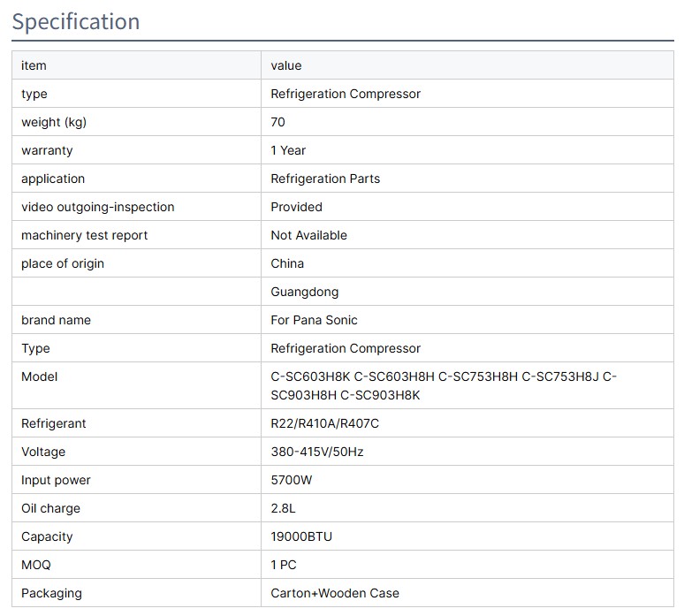Screen dimensions: 684x616
Task: Select the Refrigeration Parts application cell
Action: pos(325,179)
